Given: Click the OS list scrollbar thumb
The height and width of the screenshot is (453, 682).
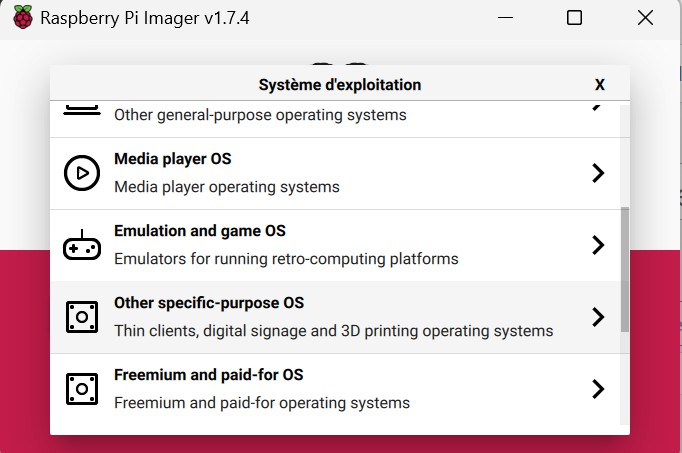Looking at the screenshot, I should (x=625, y=270).
